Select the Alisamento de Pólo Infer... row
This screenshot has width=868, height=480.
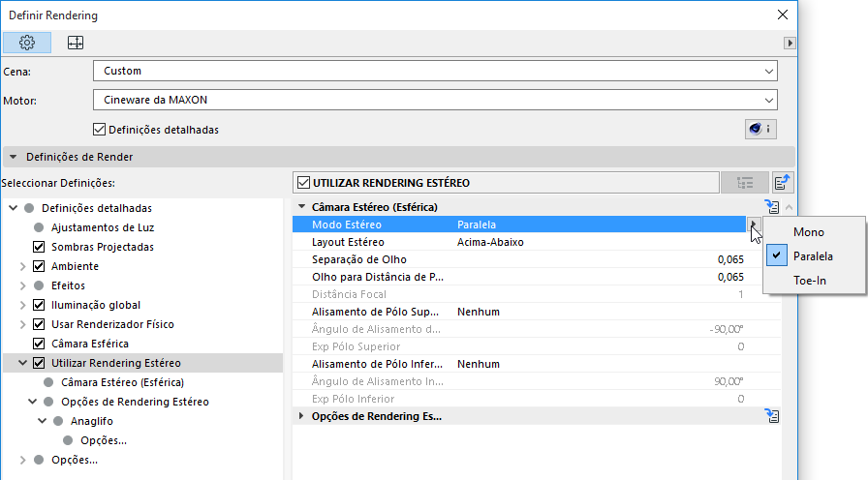(537, 364)
